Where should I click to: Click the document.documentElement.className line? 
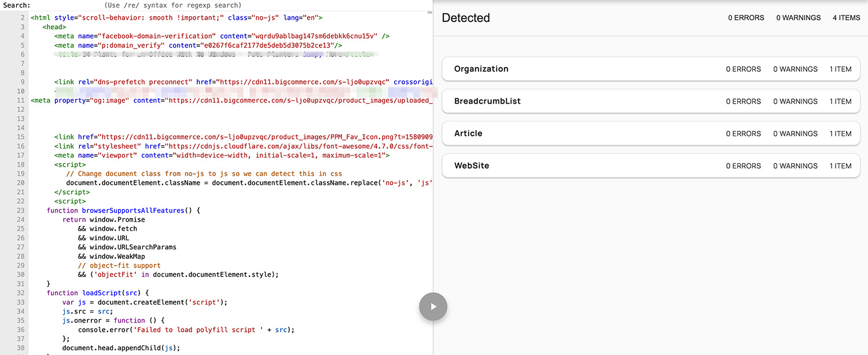[x=249, y=183]
